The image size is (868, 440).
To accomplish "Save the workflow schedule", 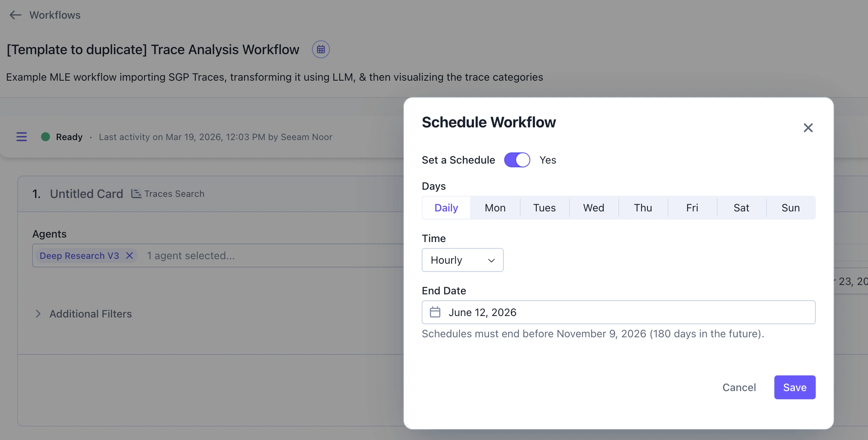I will point(794,387).
